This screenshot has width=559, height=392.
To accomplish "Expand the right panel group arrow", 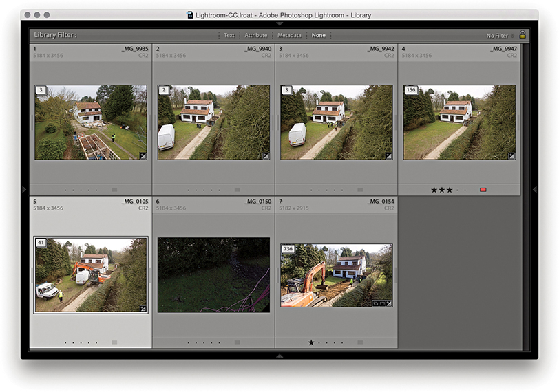I will pyautogui.click(x=535, y=189).
